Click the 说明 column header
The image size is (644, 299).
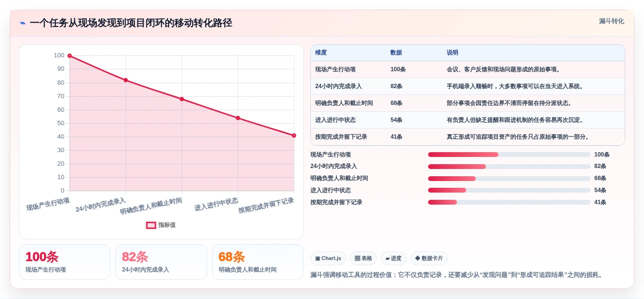click(x=453, y=52)
